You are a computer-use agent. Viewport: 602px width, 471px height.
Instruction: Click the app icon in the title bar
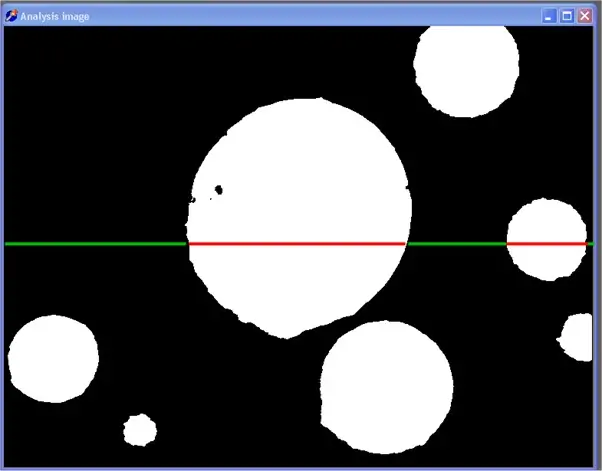(x=11, y=16)
